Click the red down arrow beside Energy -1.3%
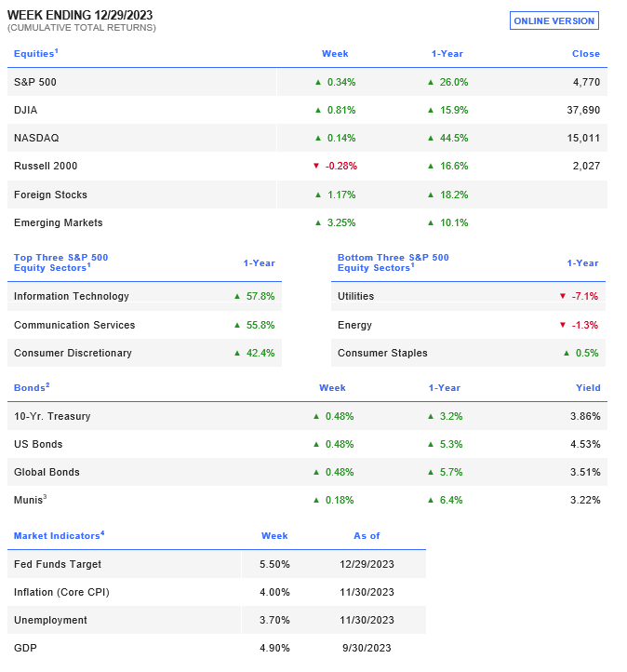This screenshot has width=627, height=672. pos(563,325)
